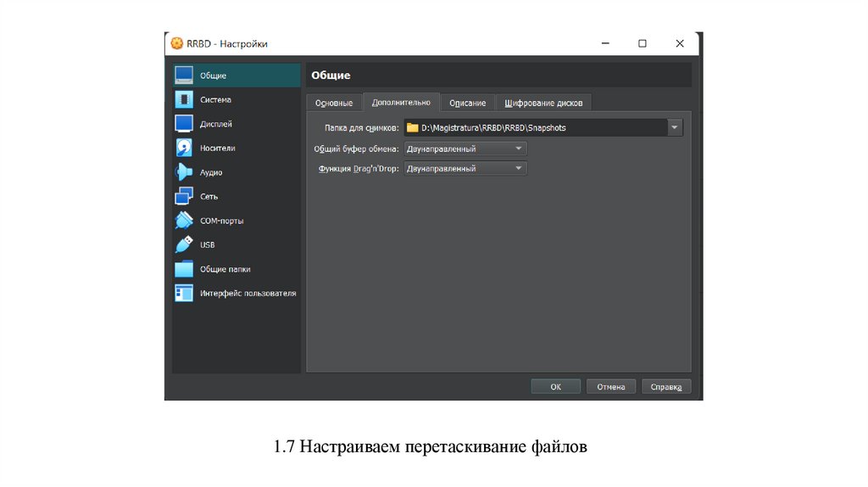Select the Дисплей category label
The width and height of the screenshot is (868, 487).
point(216,124)
